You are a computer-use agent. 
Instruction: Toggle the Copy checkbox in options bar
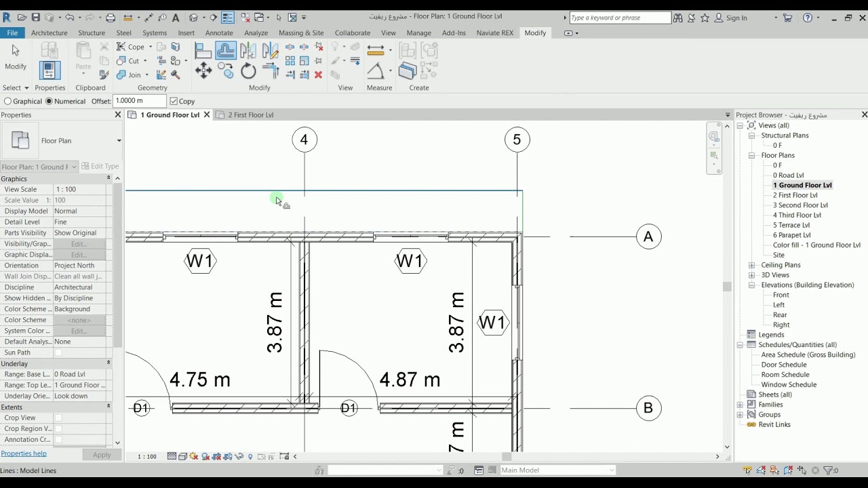click(x=174, y=101)
